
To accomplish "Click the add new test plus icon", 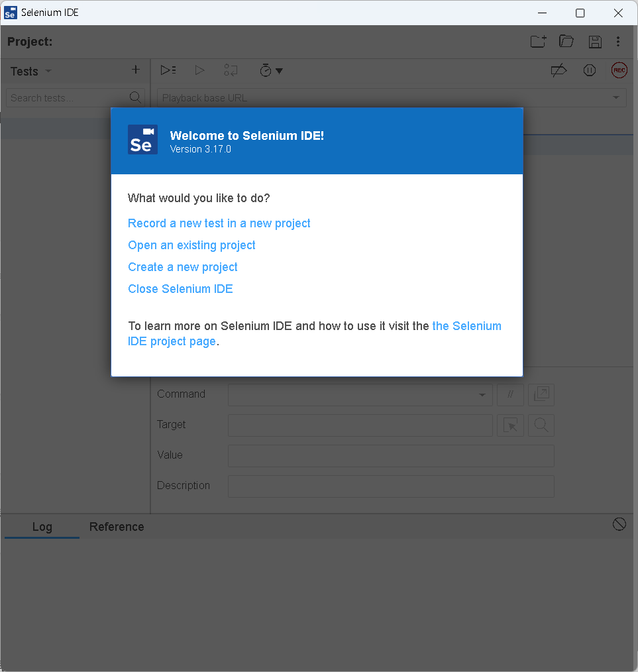I will pos(136,70).
